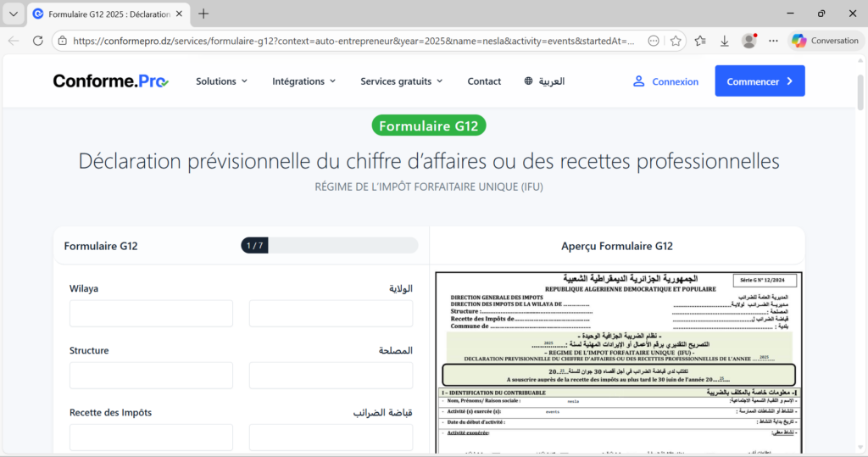Switch the site language to العربية
This screenshot has height=457, width=868.
[544, 81]
